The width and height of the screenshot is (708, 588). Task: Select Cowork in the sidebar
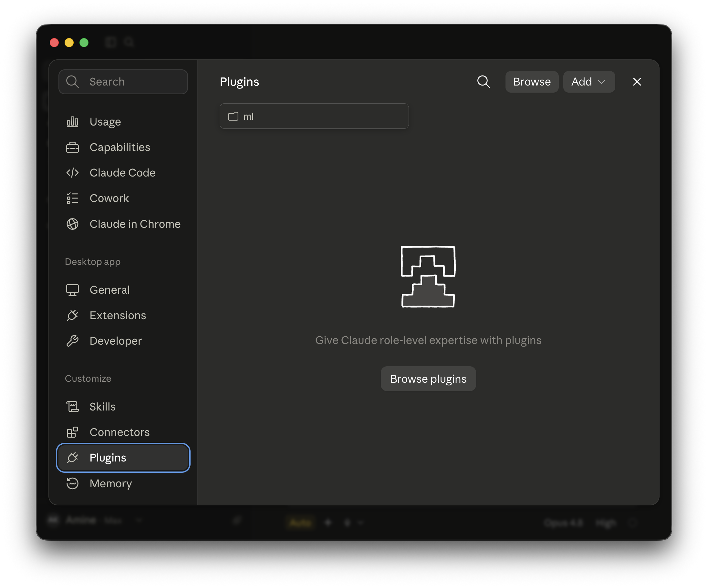(123, 198)
